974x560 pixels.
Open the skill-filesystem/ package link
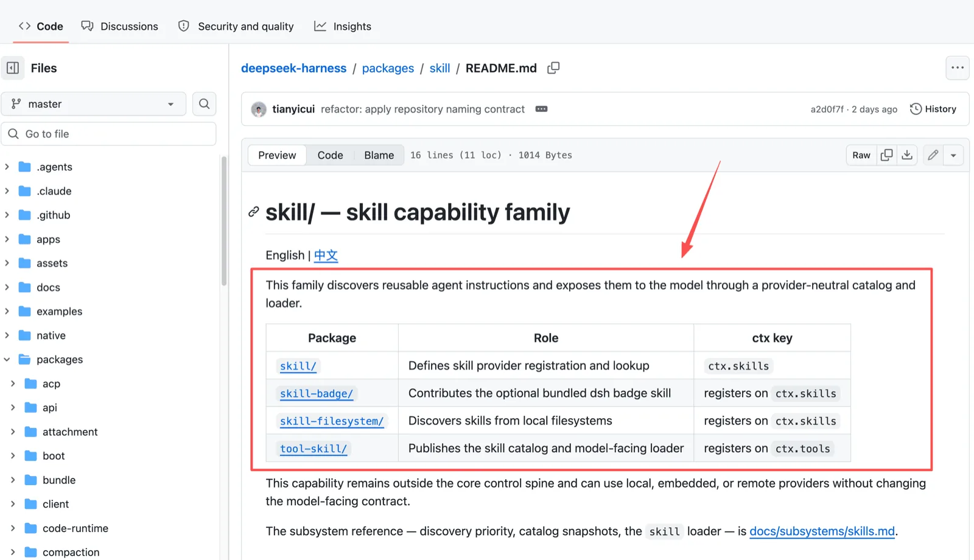tap(332, 421)
